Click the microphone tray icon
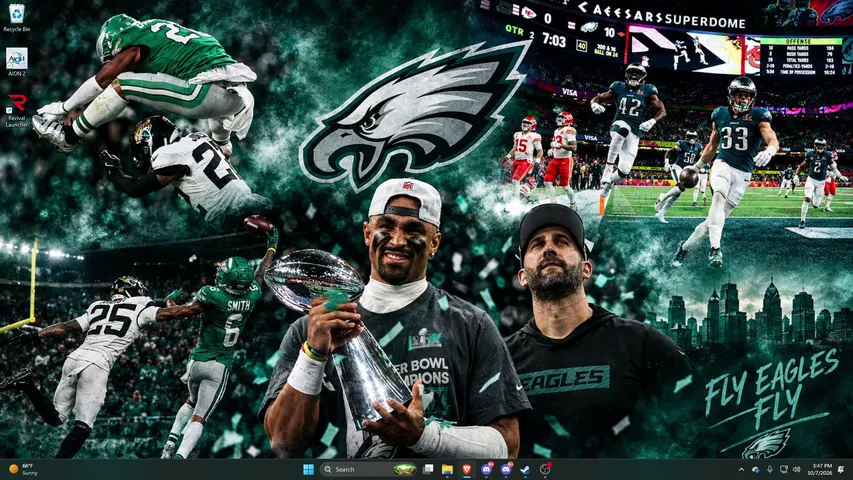The height and width of the screenshot is (480, 853). pos(770,469)
